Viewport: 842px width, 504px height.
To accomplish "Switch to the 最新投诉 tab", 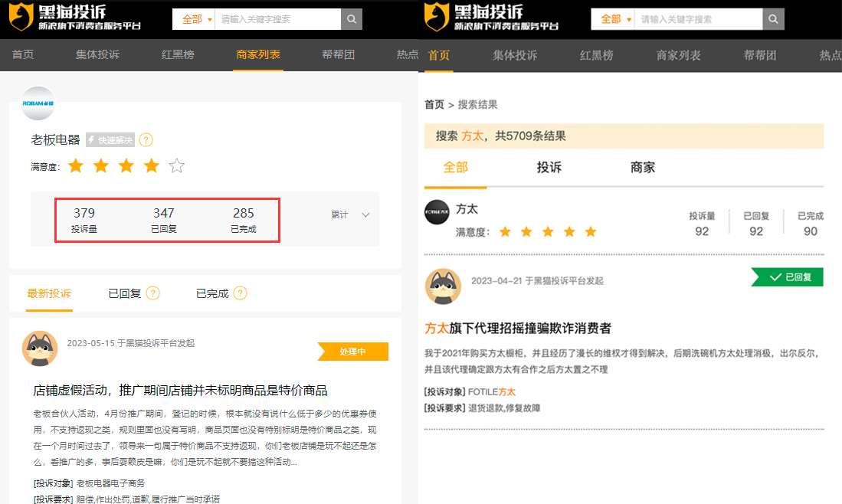I will point(49,293).
